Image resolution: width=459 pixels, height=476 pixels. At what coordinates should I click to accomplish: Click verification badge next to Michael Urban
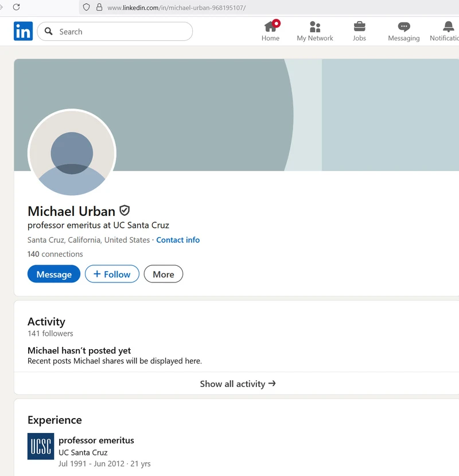(125, 210)
